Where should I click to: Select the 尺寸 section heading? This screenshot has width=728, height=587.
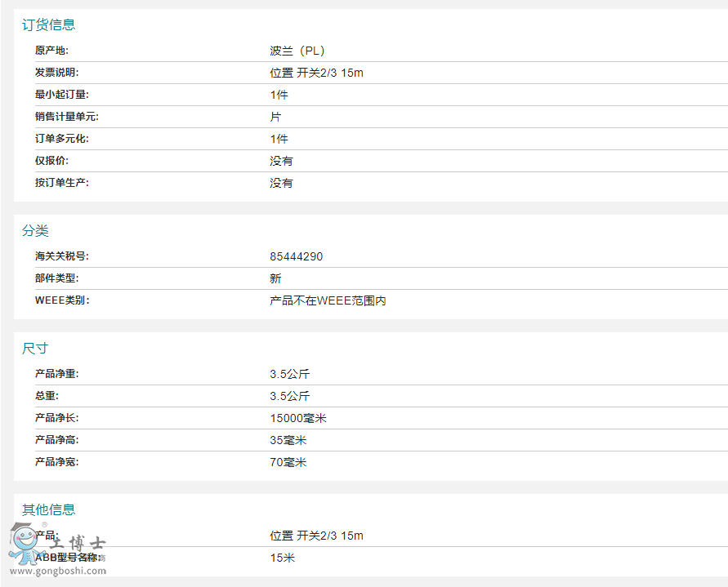[x=35, y=348]
